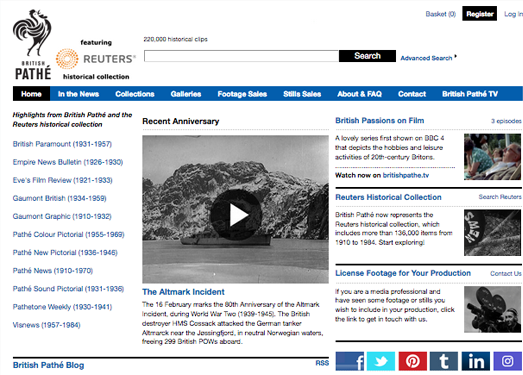Open the Instagram icon
523x375 pixels.
click(508, 361)
